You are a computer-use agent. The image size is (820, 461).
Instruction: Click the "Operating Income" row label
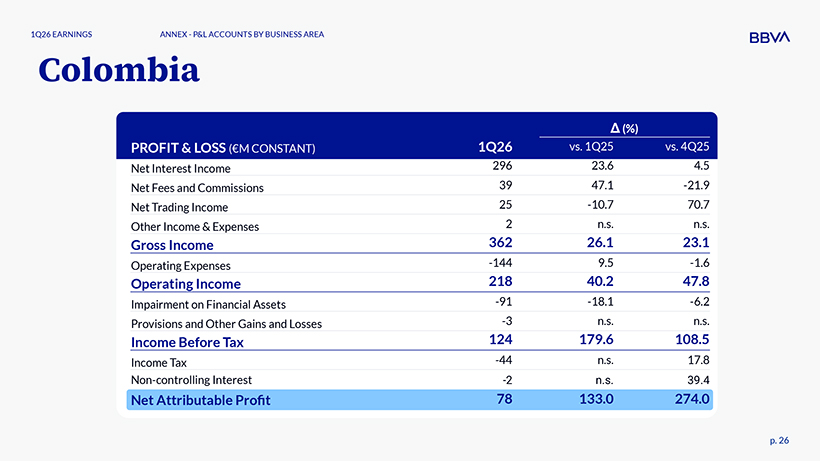186,284
